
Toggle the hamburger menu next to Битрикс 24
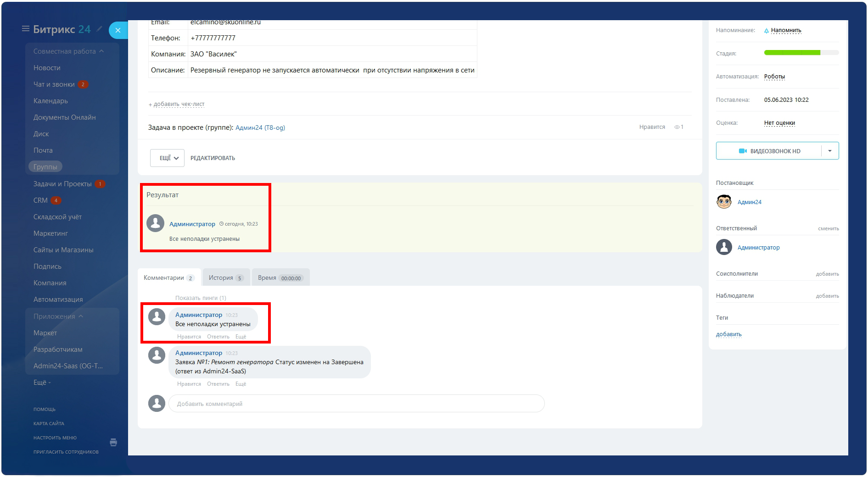coord(26,29)
